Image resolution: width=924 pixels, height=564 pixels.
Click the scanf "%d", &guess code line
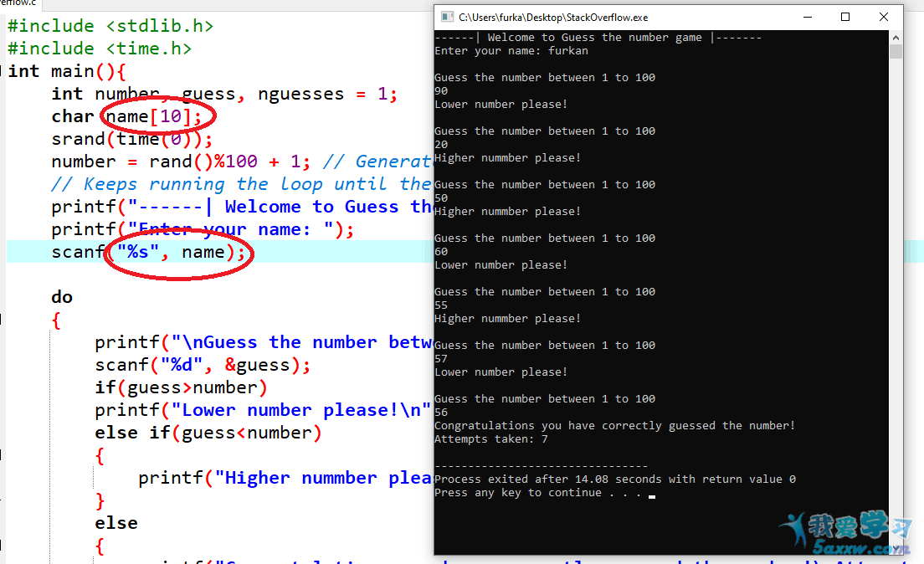click(x=203, y=365)
